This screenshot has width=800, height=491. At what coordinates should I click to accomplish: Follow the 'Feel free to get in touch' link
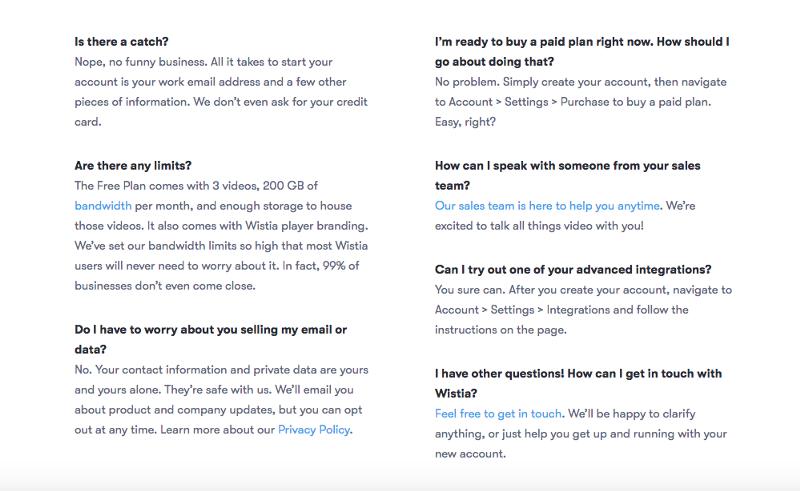[x=498, y=413]
